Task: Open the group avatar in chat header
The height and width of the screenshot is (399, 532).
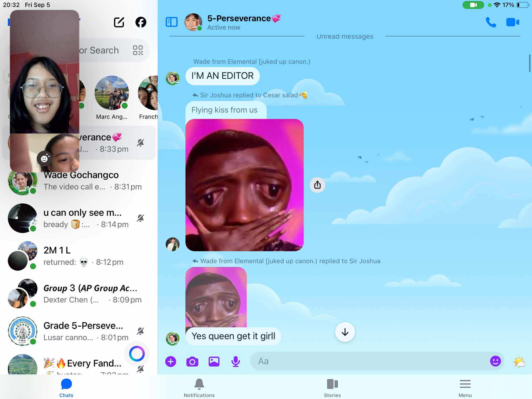Action: (x=193, y=22)
